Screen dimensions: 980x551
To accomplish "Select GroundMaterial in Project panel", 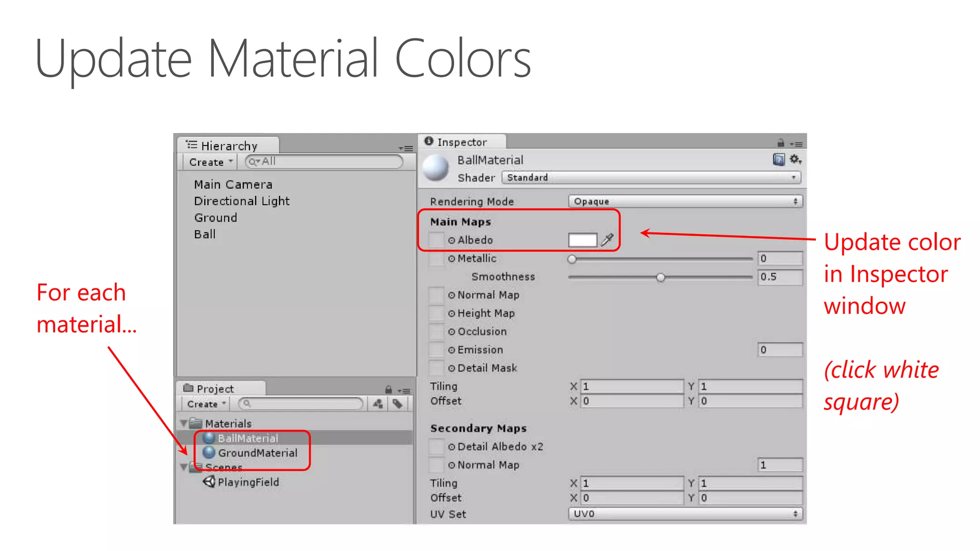I will 257,453.
